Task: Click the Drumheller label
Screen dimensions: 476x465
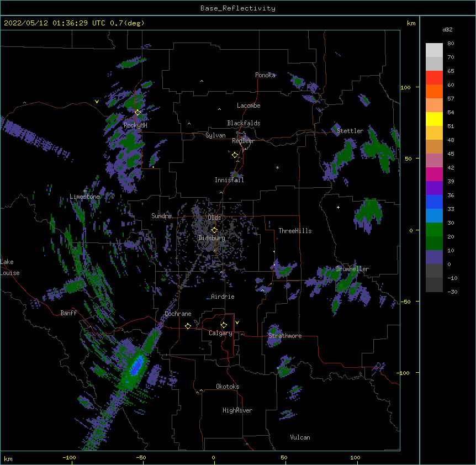Action: pos(352,269)
